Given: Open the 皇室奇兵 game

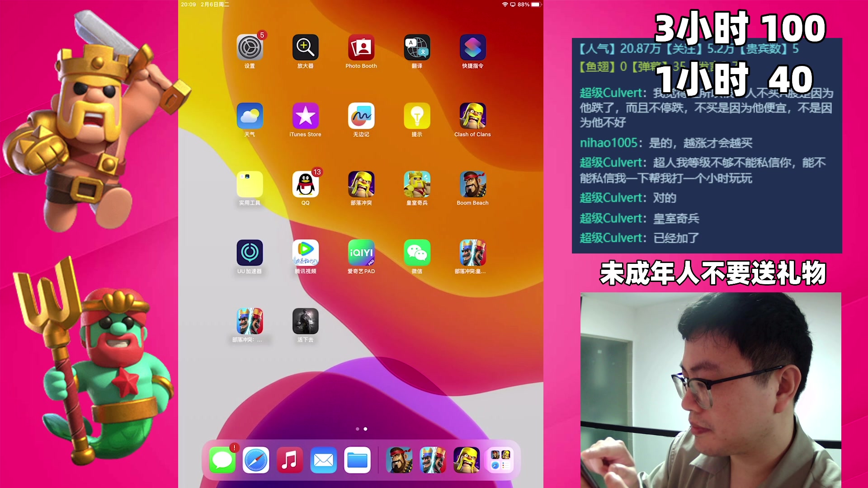Looking at the screenshot, I should [417, 184].
